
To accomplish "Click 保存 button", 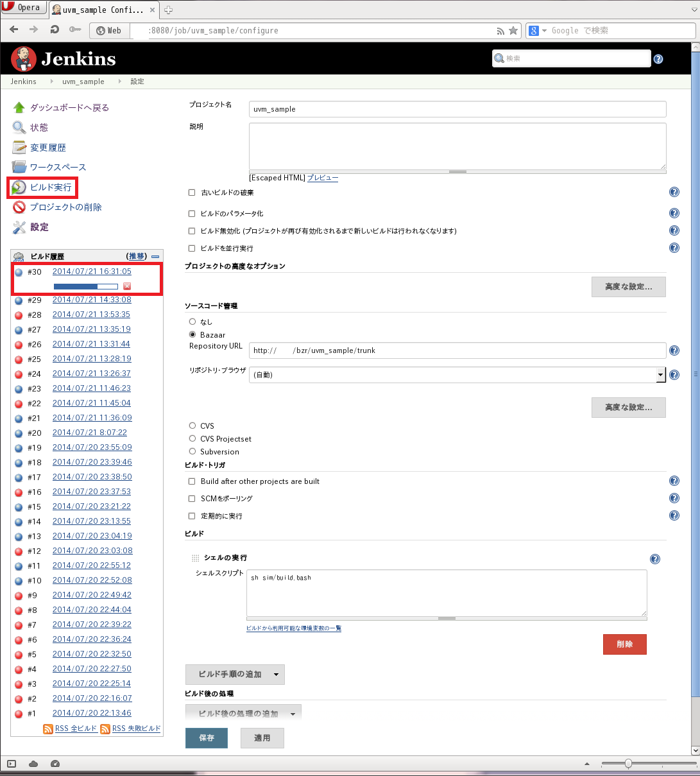I will [x=207, y=738].
